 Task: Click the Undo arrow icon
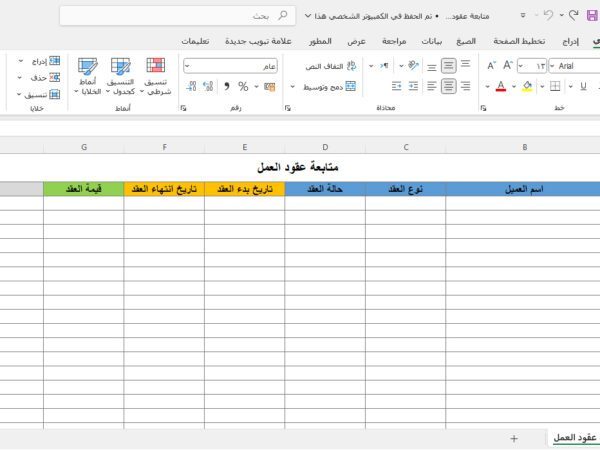coord(548,15)
